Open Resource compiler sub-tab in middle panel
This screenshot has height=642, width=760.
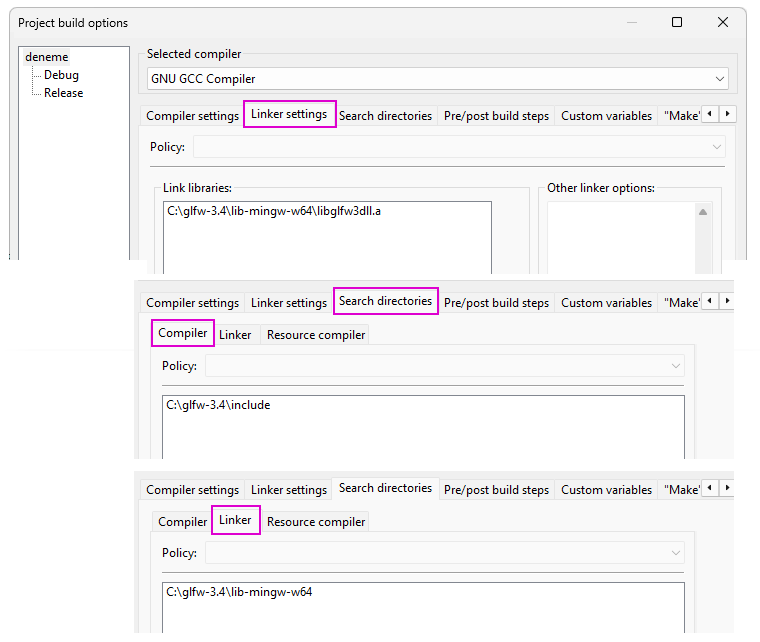pos(316,335)
